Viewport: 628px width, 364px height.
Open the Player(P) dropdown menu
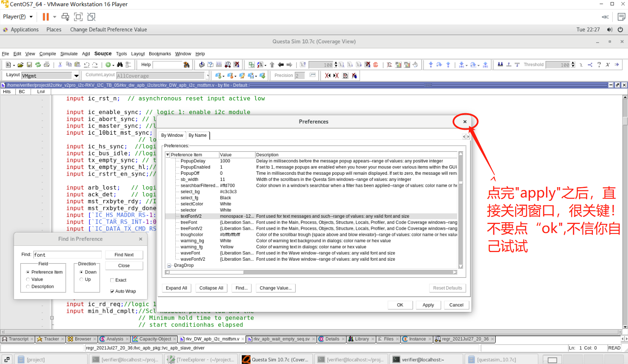(x=18, y=17)
